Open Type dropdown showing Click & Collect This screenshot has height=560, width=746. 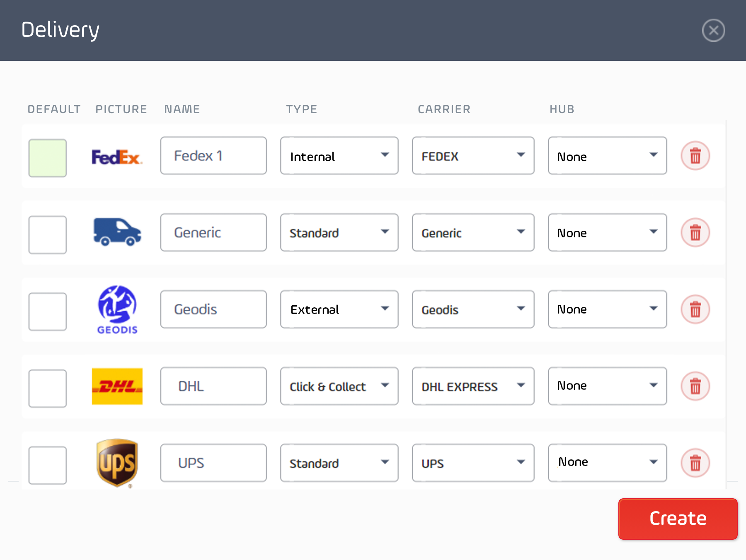[x=339, y=386]
